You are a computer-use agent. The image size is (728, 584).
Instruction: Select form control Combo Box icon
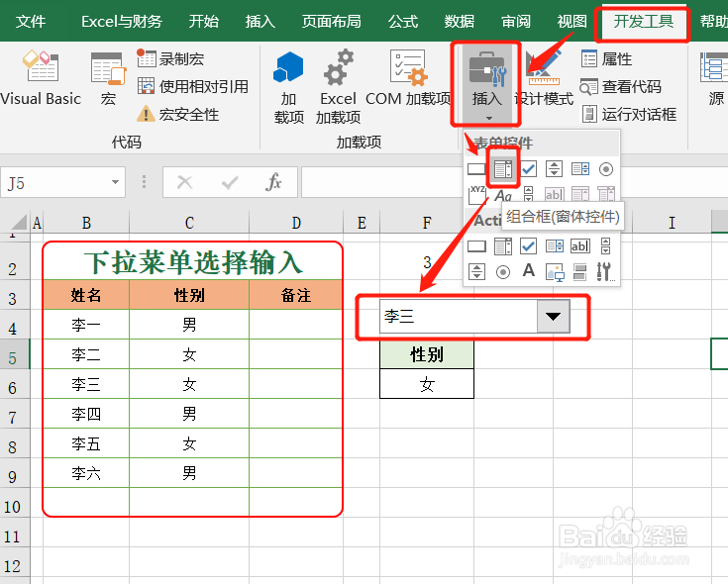point(503,169)
